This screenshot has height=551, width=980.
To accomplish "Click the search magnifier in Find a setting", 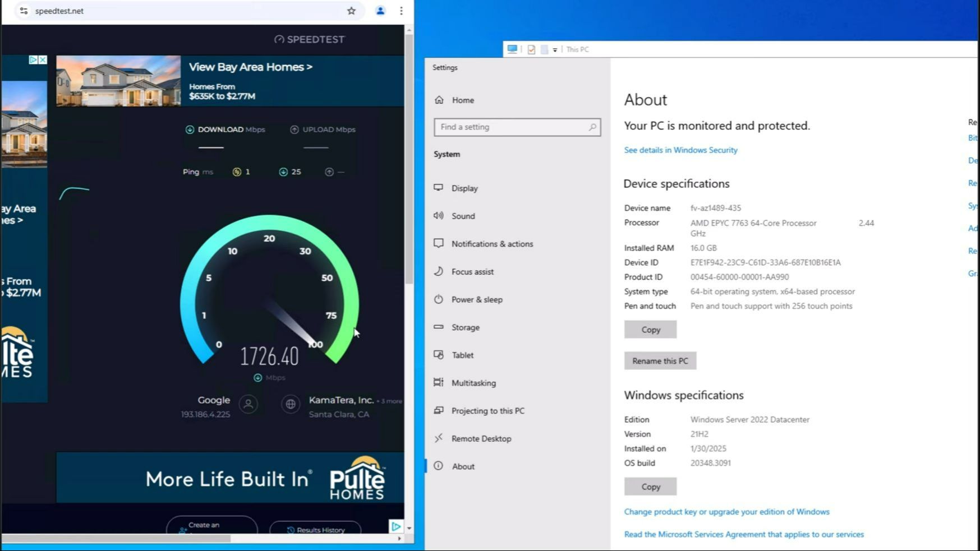I will [592, 127].
